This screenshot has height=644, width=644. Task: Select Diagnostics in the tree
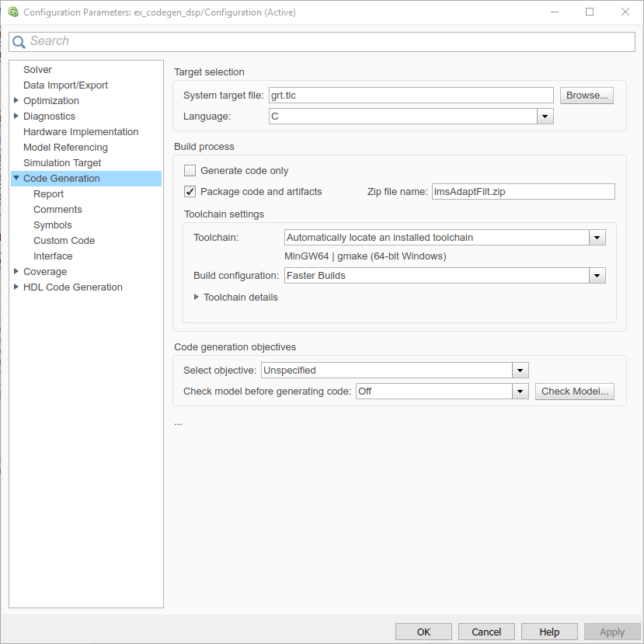click(x=49, y=117)
